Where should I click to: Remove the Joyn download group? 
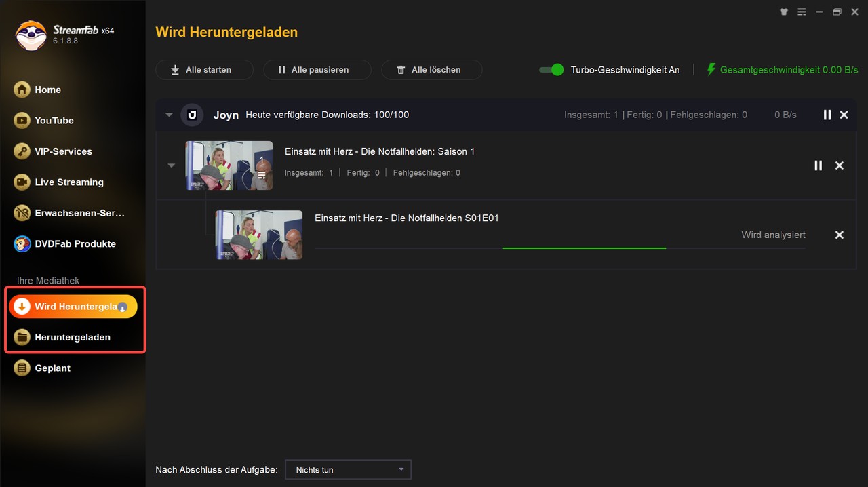click(844, 115)
